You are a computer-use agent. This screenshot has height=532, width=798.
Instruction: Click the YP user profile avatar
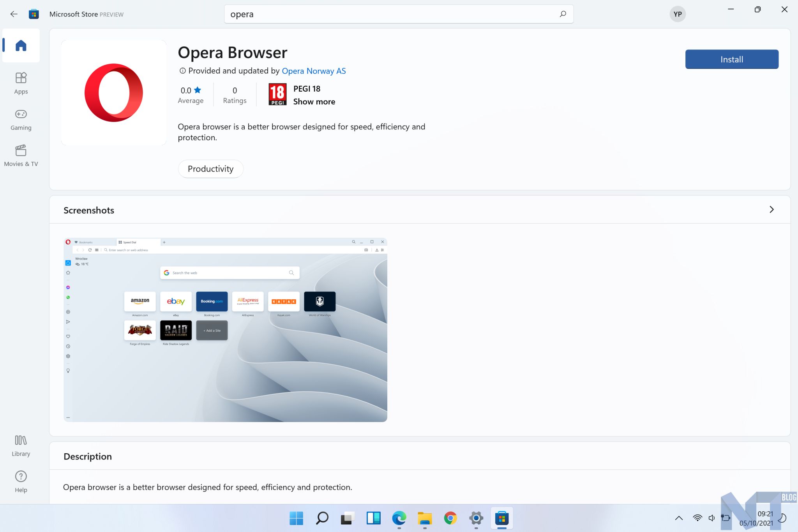(677, 14)
